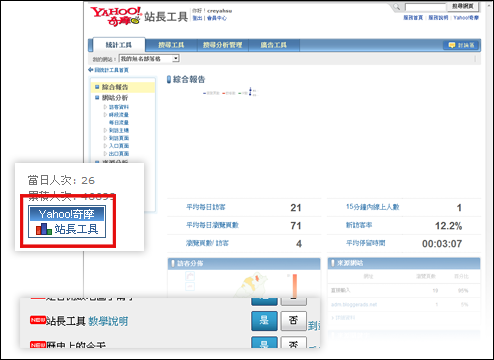Click the lower small icon in 訪客分佈 panel
494x360 pixels.
click(x=190, y=286)
